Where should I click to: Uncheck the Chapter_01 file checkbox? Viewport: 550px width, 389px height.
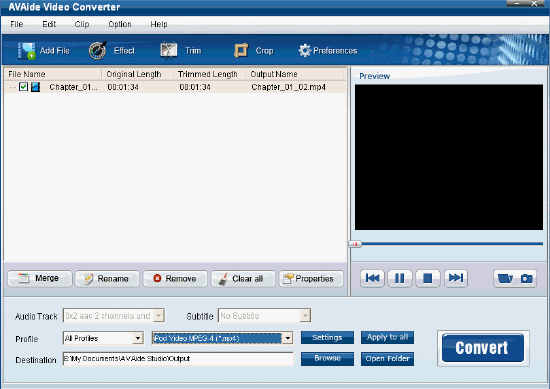24,87
